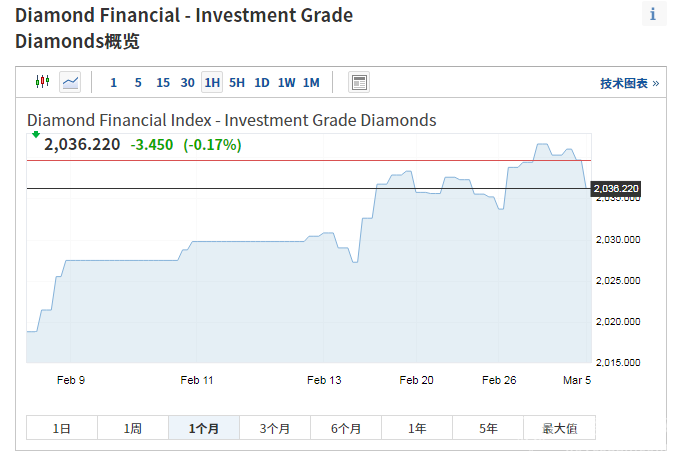The image size is (682, 459).
Task: Click the info icon at top right
Action: [654, 13]
